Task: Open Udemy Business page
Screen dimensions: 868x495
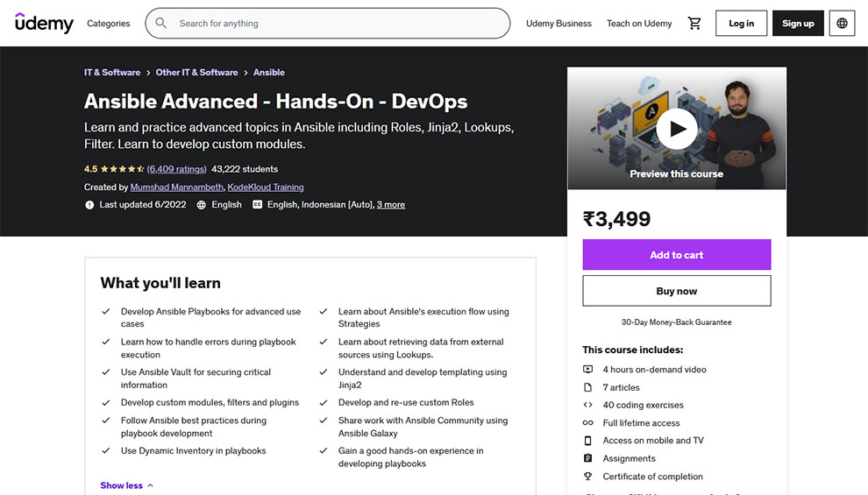Action: coord(559,24)
